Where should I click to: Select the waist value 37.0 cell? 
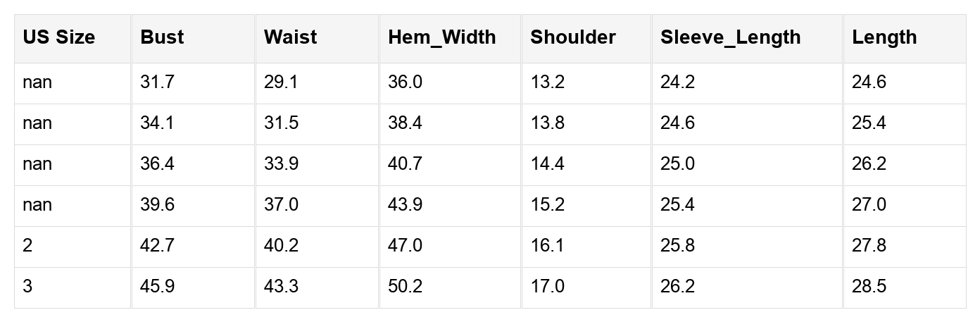pyautogui.click(x=281, y=205)
